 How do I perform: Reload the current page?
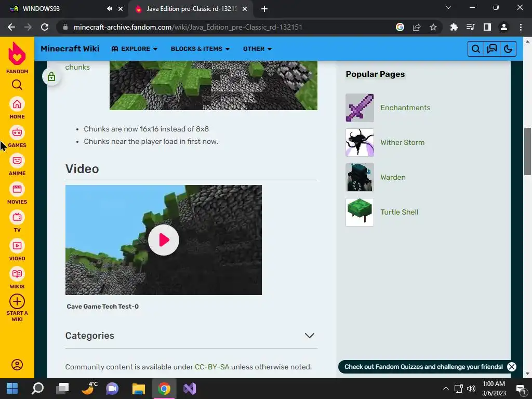click(x=45, y=27)
